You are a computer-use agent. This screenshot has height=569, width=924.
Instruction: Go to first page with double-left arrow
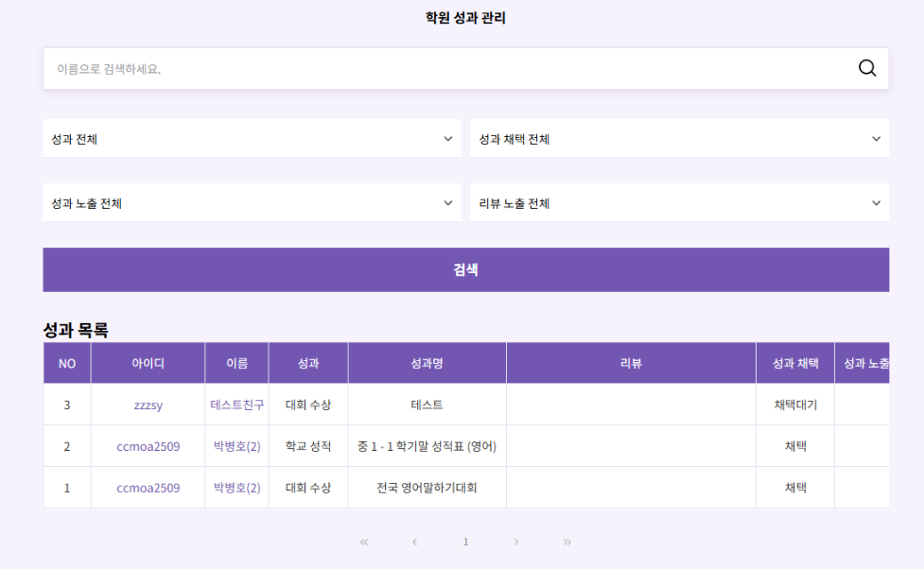[364, 542]
